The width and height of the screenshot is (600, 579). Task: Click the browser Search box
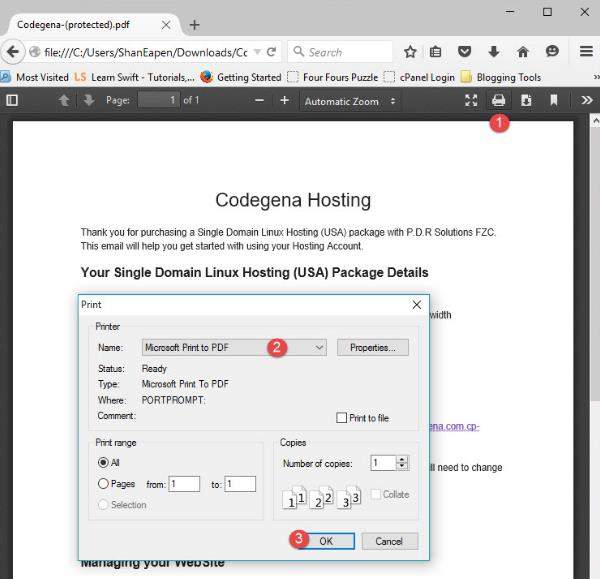click(x=340, y=52)
